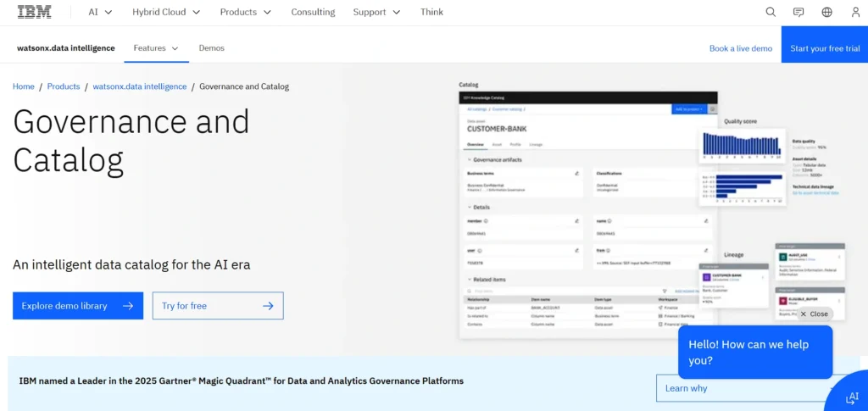Image resolution: width=868 pixels, height=411 pixels.
Task: Open the user profile icon
Action: (855, 12)
